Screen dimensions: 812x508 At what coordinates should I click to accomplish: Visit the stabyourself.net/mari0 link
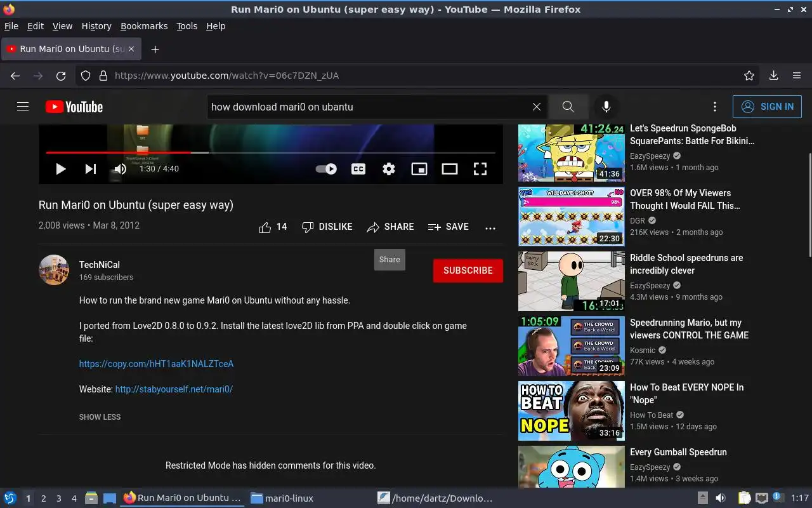pyautogui.click(x=174, y=389)
